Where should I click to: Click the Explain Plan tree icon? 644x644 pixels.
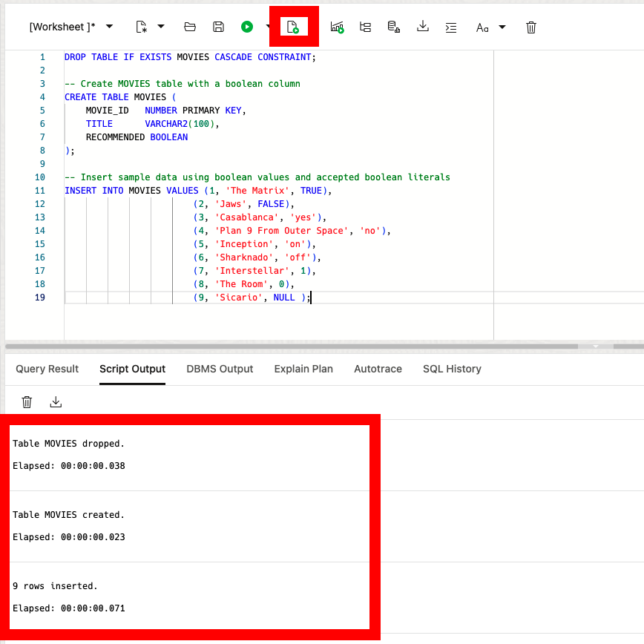pyautogui.click(x=365, y=27)
